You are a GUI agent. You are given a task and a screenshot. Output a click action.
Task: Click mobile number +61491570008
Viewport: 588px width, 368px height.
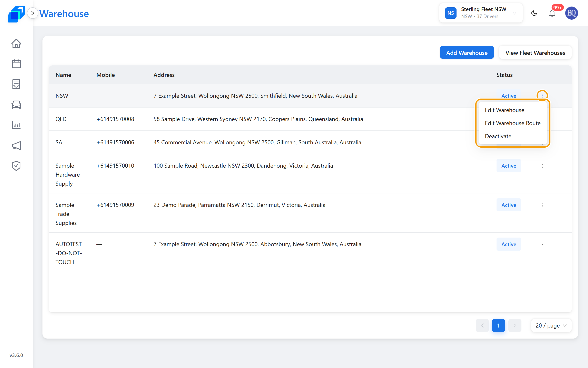coord(115,119)
